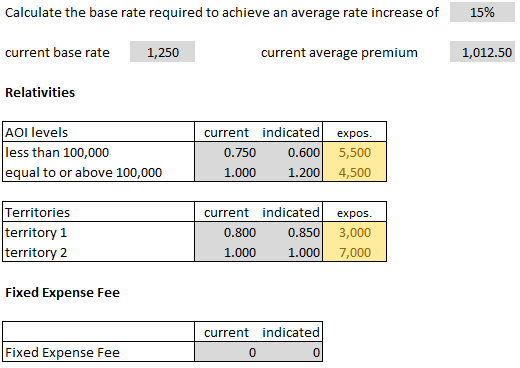Click the 5,500 exposure cell
This screenshot has height=368, width=520.
tap(354, 152)
